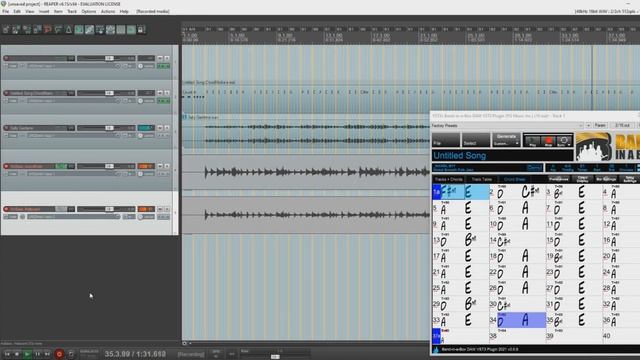The height and width of the screenshot is (360, 640).
Task: Toggle the metronome icon in toolbar
Action: 69,30
